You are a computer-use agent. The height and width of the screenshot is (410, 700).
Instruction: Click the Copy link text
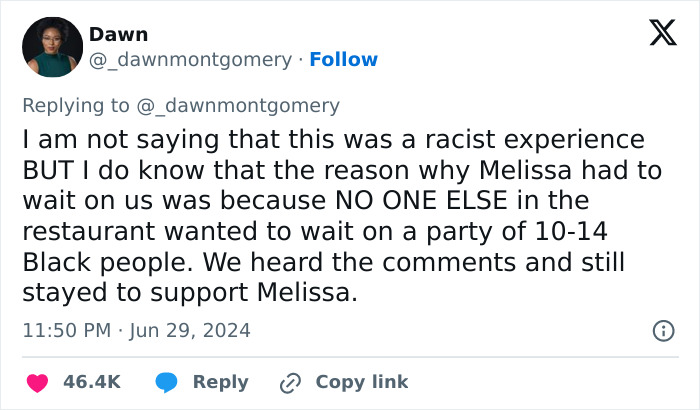pyautogui.click(x=361, y=382)
